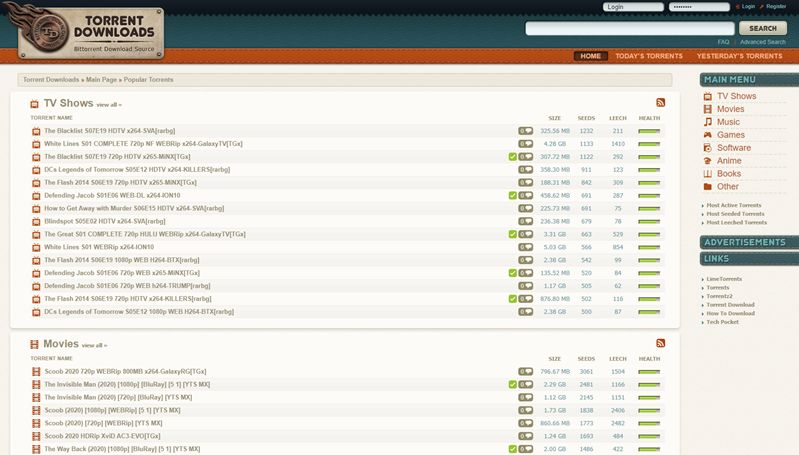
Task: Click the TV icon beside Blindspot S05E02
Action: pyautogui.click(x=36, y=222)
